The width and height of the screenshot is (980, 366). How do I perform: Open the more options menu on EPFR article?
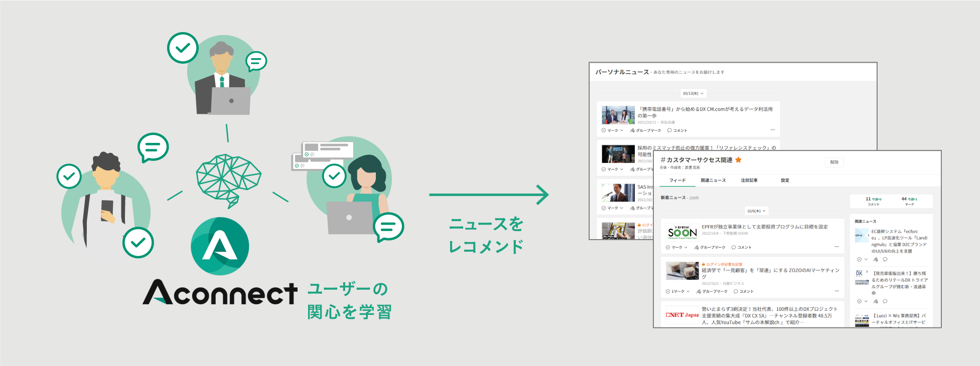coord(836,247)
